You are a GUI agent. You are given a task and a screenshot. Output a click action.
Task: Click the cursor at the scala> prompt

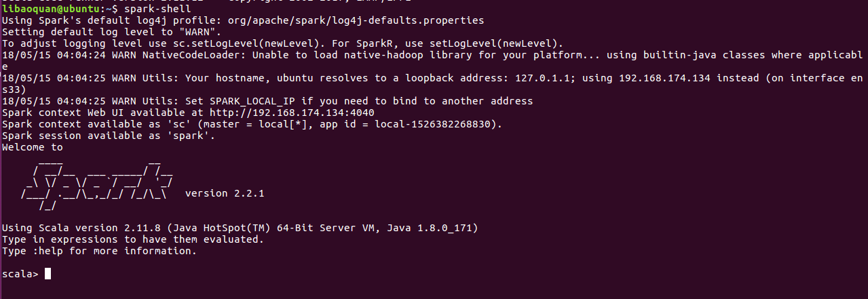pyautogui.click(x=47, y=274)
